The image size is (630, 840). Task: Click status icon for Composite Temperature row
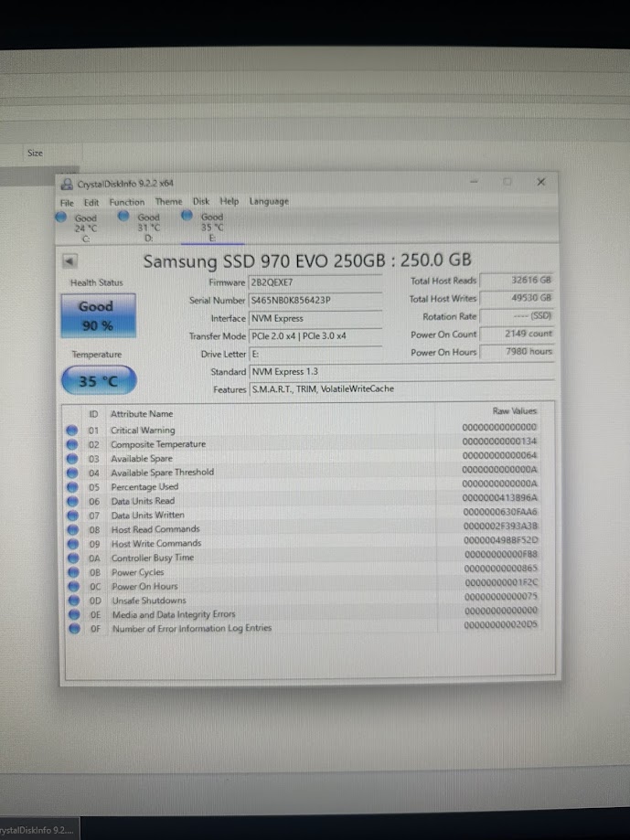pyautogui.click(x=72, y=444)
